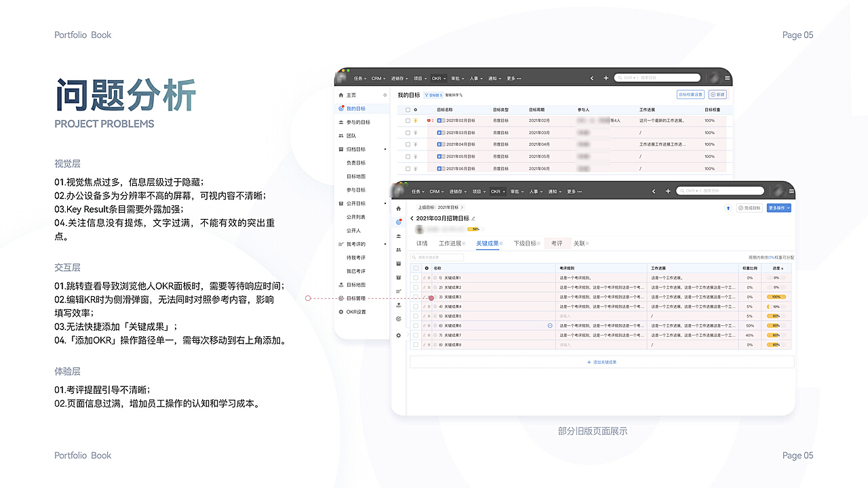Toggle select-all checkbox in 关键成果 table header
868x488 pixels.
point(416,268)
